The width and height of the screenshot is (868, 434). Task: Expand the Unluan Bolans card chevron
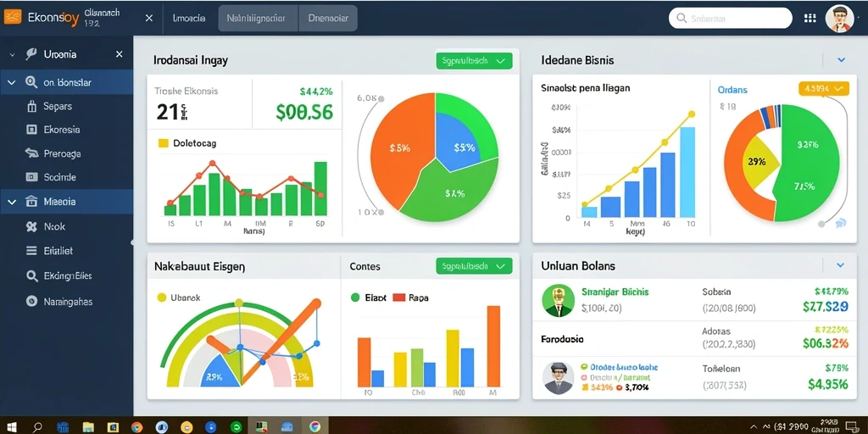(x=840, y=265)
